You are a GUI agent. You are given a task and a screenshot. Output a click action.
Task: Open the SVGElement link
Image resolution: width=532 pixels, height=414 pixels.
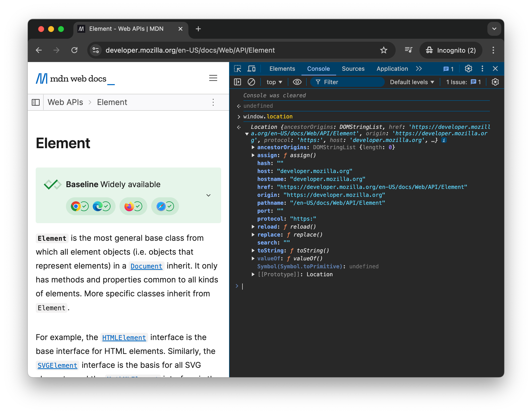pyautogui.click(x=57, y=366)
